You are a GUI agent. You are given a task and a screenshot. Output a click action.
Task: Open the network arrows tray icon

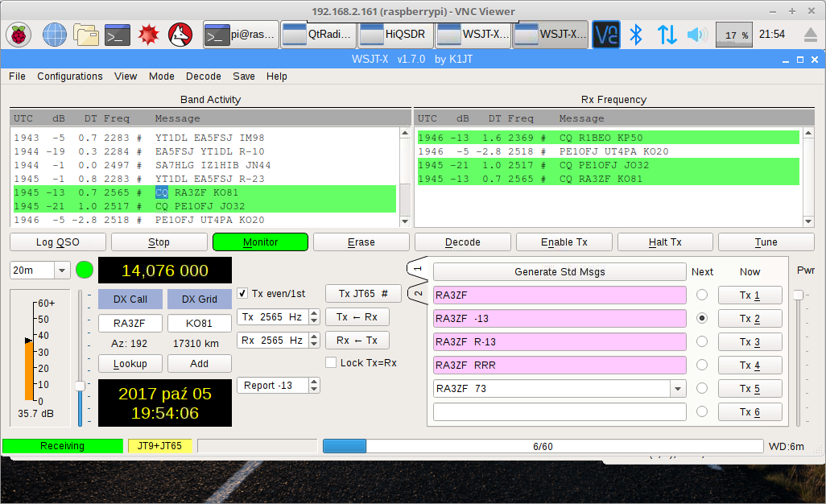point(667,35)
